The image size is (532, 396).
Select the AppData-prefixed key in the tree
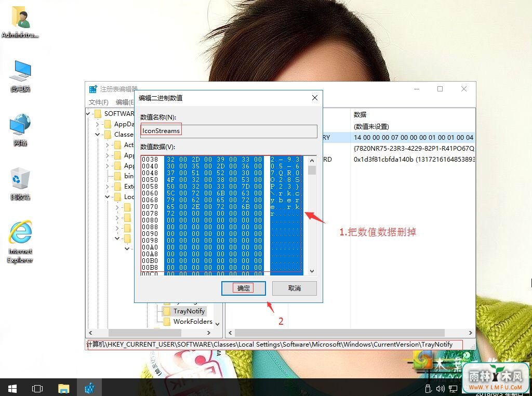point(124,124)
